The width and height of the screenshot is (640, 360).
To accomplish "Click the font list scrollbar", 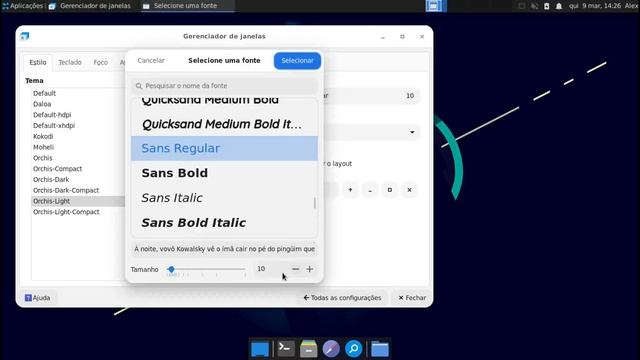I will [315, 202].
